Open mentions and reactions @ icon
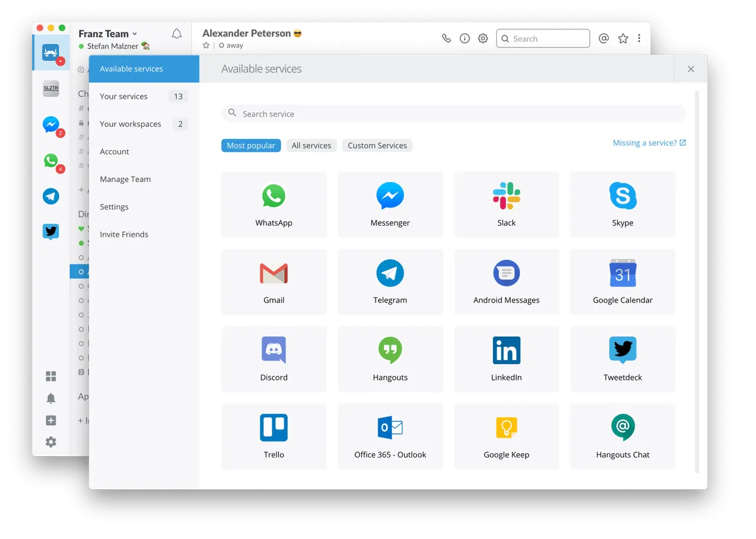 coord(604,38)
